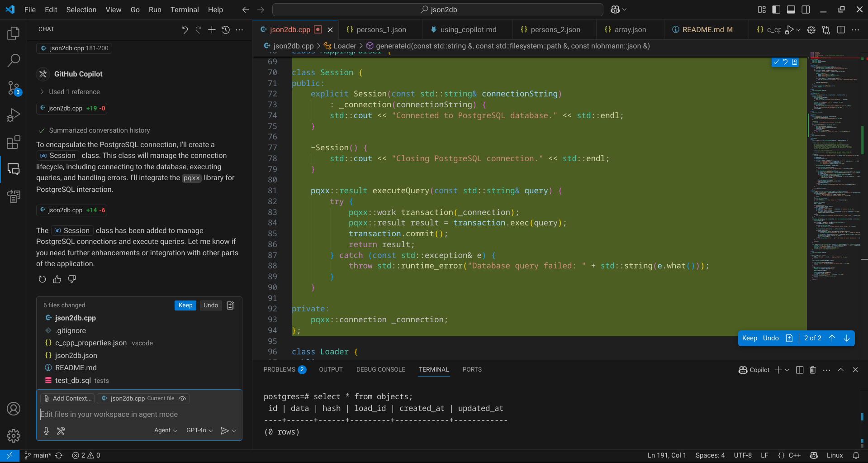The image size is (868, 463).
Task: Click the chat input field
Action: (x=139, y=414)
